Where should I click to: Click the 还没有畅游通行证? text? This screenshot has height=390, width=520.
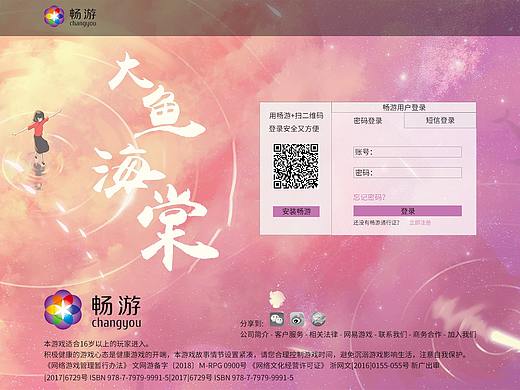pos(376,222)
